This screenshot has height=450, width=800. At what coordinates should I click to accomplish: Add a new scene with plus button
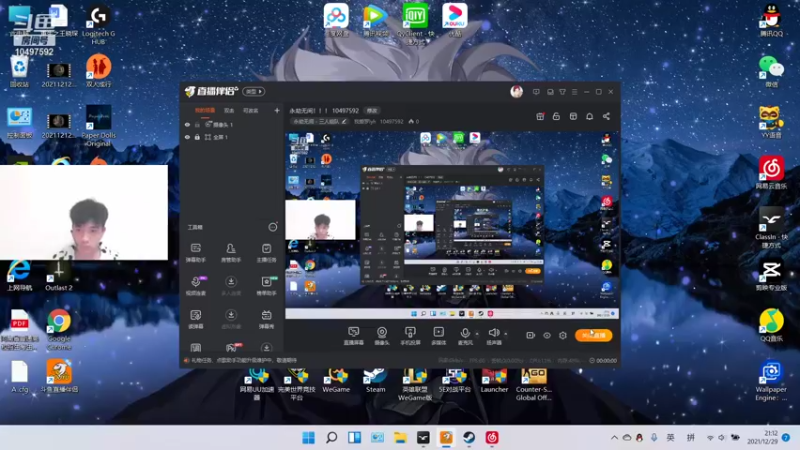point(277,110)
